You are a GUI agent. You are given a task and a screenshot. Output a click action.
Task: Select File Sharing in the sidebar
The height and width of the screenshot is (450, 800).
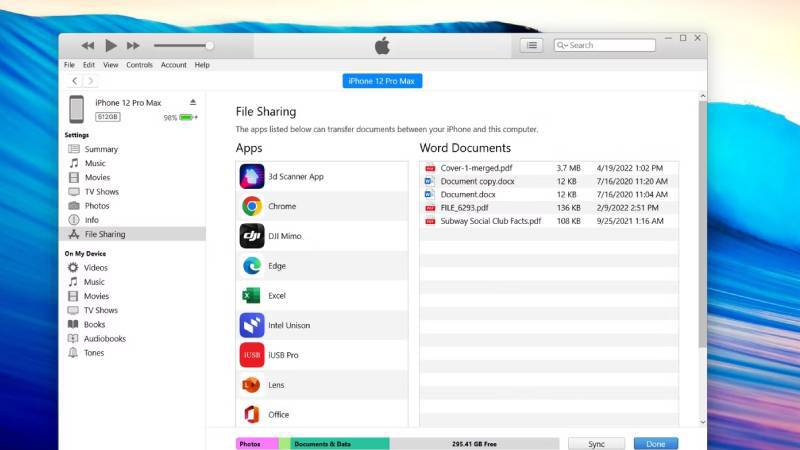[x=133, y=234]
